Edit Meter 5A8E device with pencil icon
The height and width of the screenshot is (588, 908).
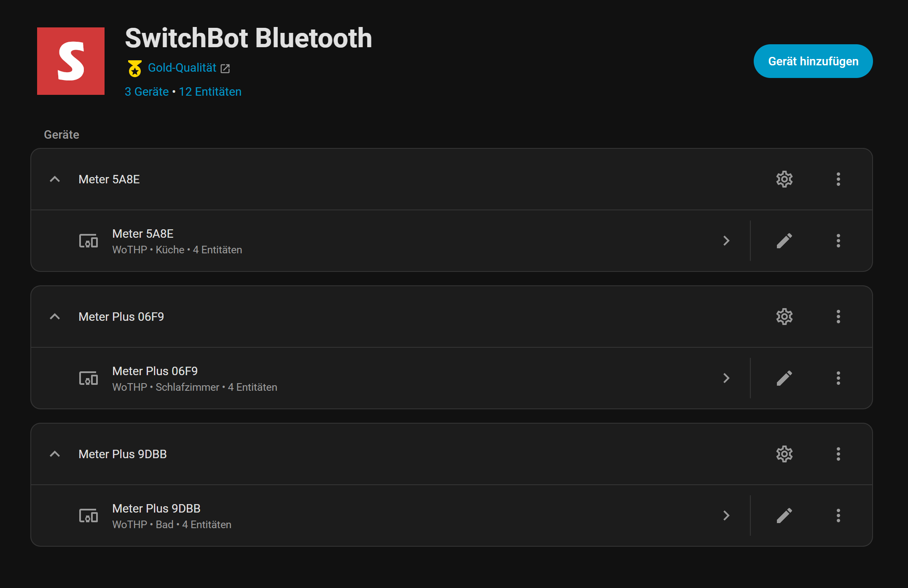click(x=784, y=241)
